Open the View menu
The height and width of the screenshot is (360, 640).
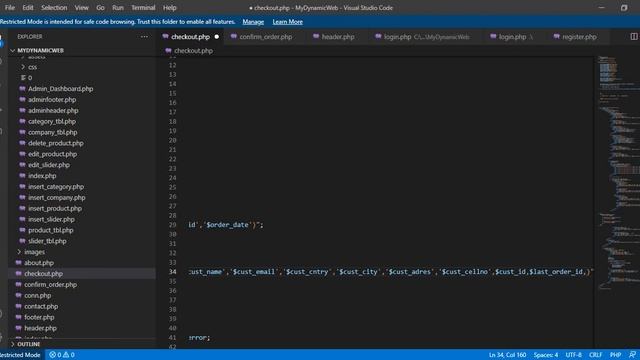81,8
